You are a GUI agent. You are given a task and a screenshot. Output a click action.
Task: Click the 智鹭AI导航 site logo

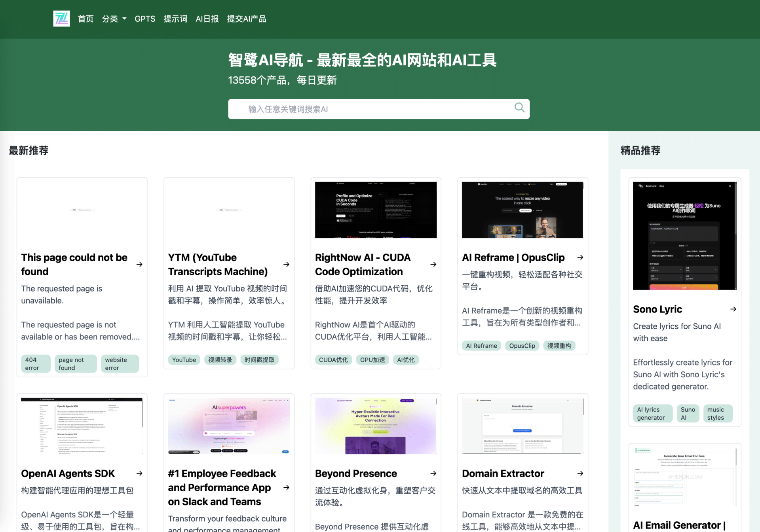pos(61,18)
